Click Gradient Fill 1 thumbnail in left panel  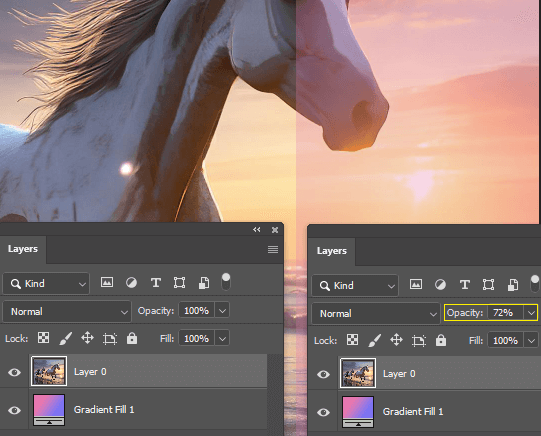coord(49,410)
